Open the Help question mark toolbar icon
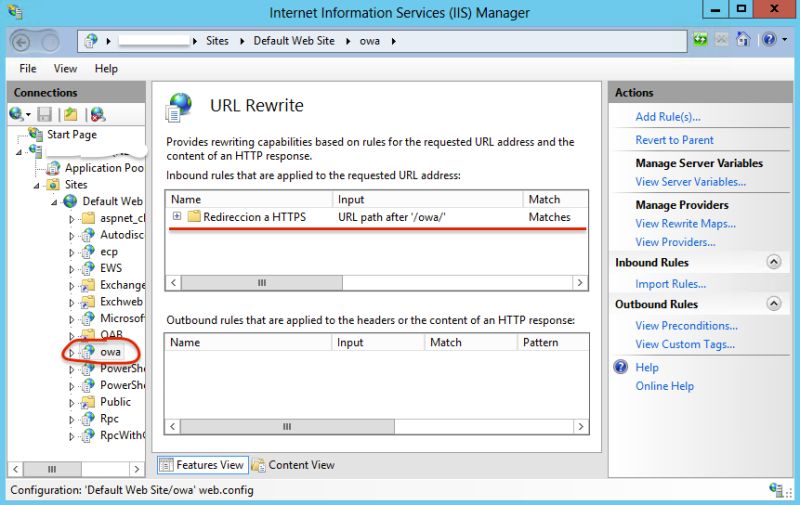The image size is (800, 505). [x=769, y=39]
